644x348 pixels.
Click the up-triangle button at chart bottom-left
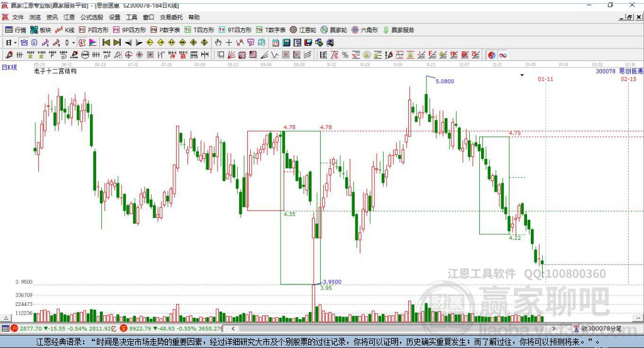pos(6,318)
